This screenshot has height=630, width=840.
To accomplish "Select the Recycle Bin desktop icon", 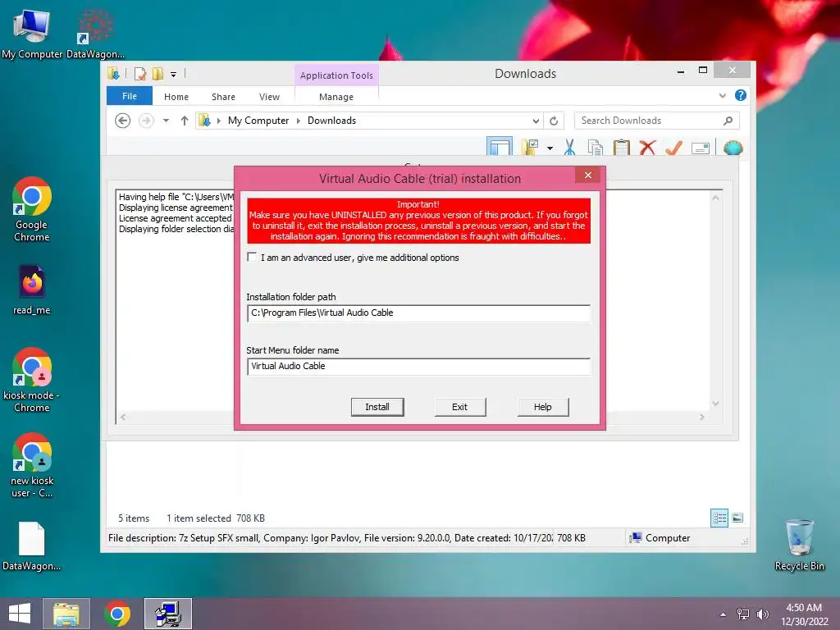I will click(799, 545).
